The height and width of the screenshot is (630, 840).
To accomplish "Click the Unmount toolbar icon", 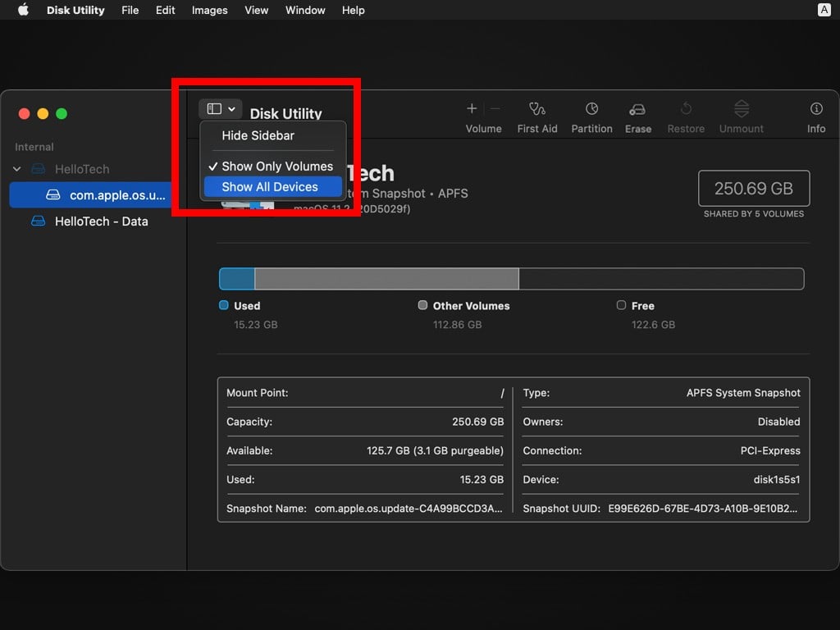I will point(742,109).
